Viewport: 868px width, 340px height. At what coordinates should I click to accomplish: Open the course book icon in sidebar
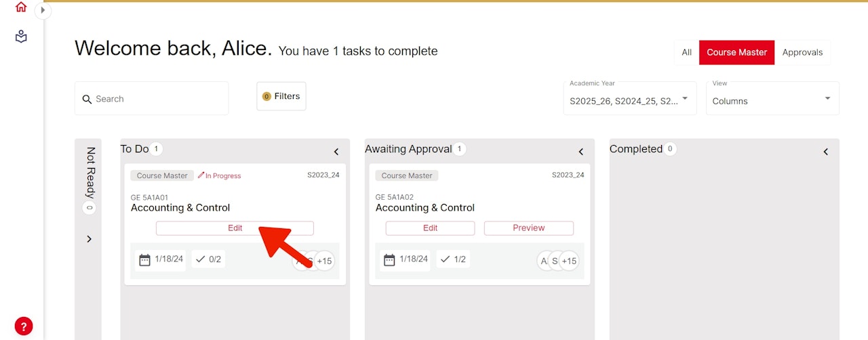[21, 37]
